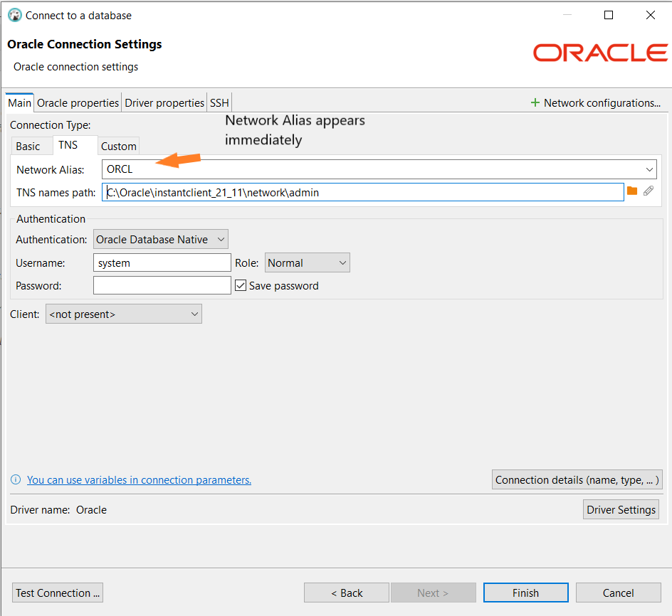The image size is (672, 616).
Task: Click the info icon next to variables link
Action: [x=16, y=479]
